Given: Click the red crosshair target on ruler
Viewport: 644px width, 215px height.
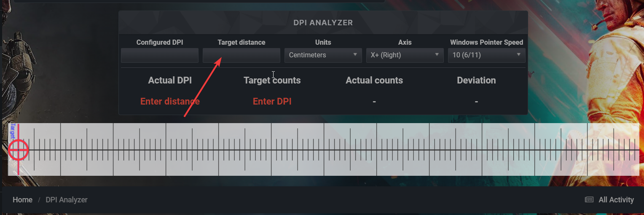Looking at the screenshot, I should [x=18, y=150].
